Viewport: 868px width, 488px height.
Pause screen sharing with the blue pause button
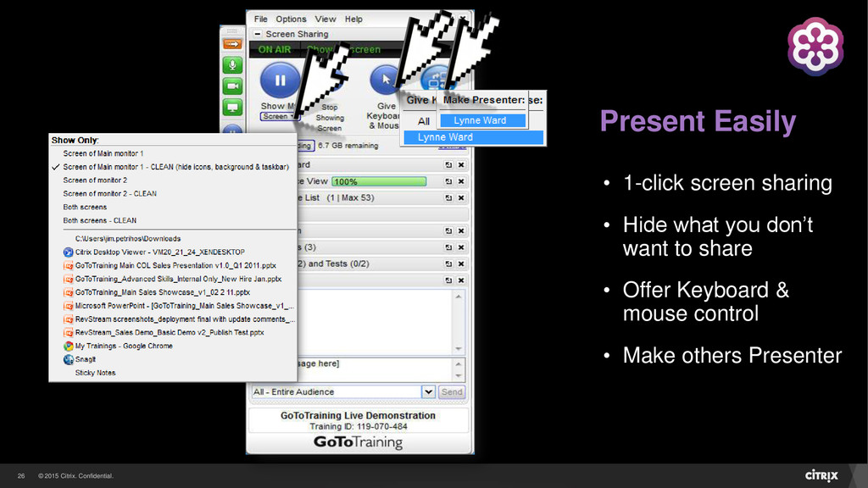(280, 80)
